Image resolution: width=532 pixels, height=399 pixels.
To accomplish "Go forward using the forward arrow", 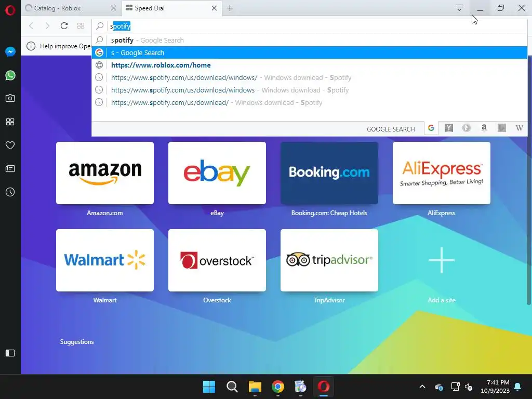I will [x=47, y=26].
